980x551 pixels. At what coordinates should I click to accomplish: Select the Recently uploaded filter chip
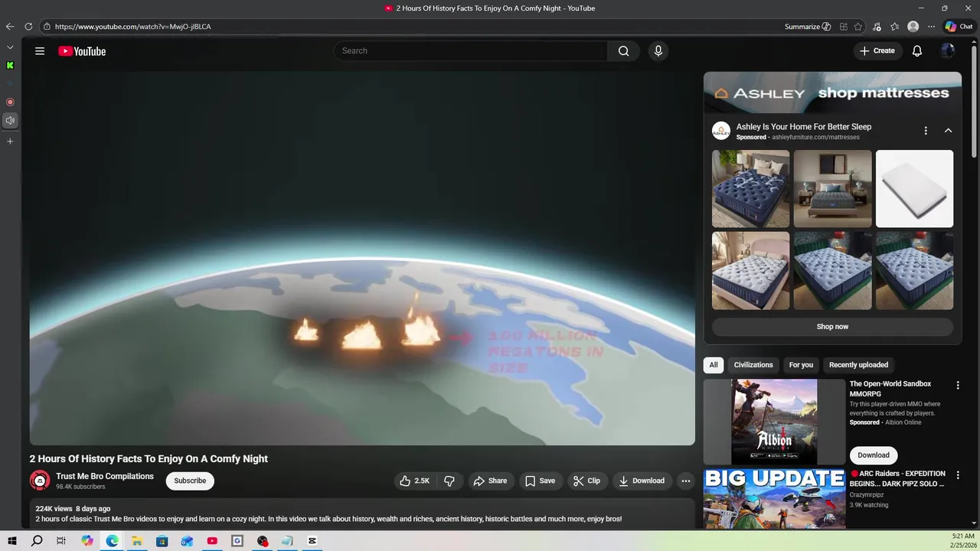[x=858, y=365]
